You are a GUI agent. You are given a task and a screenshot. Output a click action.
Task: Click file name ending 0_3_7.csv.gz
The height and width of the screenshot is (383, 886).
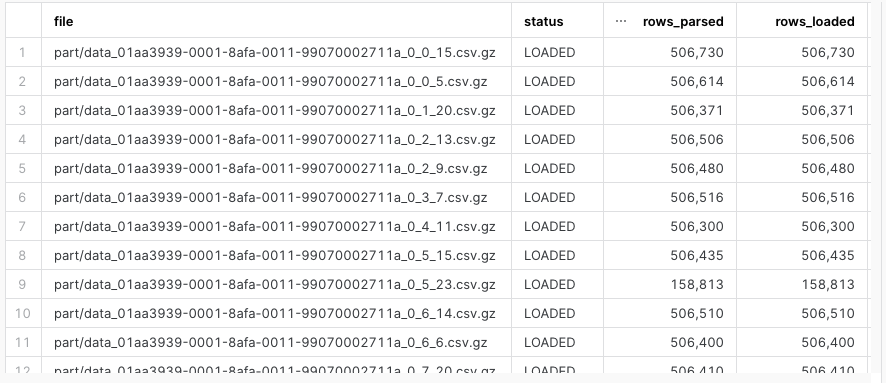(x=271, y=197)
